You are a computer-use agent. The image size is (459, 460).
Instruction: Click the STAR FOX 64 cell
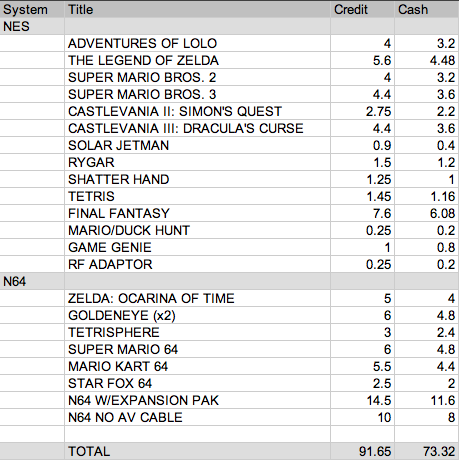pyautogui.click(x=197, y=383)
